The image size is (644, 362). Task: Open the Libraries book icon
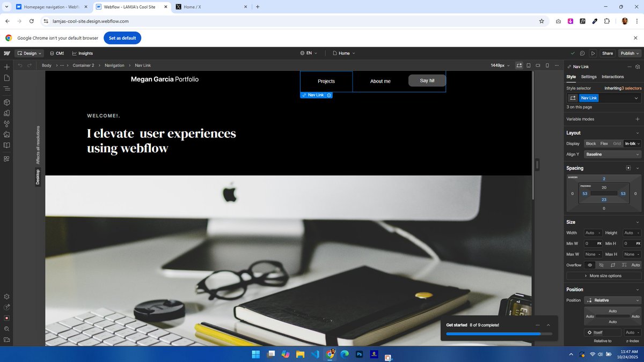click(x=7, y=145)
